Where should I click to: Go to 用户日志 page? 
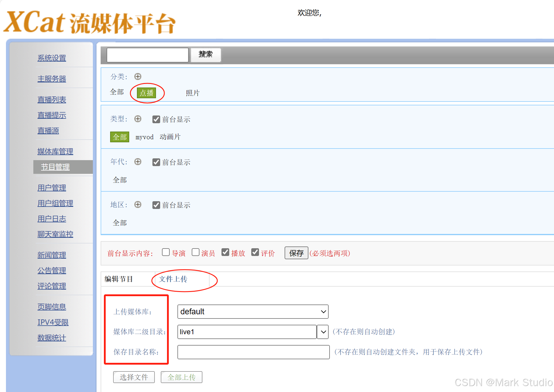point(52,219)
